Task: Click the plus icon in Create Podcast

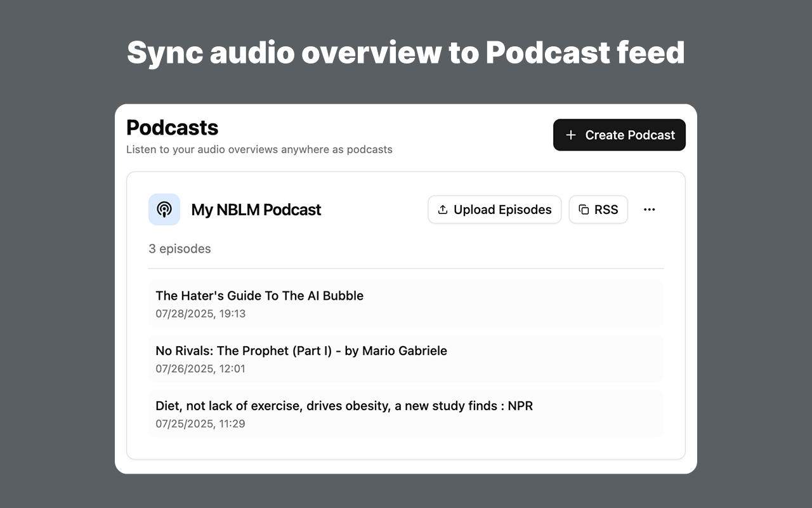Action: pyautogui.click(x=571, y=135)
